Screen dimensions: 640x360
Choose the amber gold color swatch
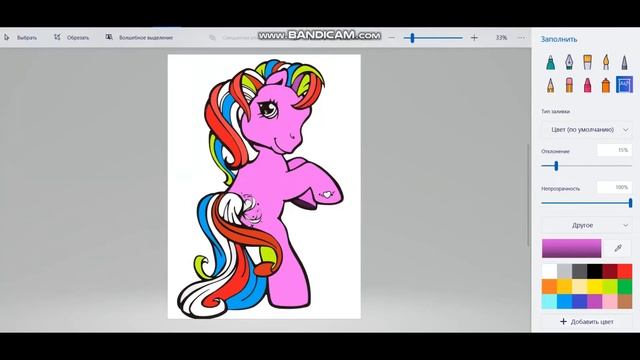[x=564, y=287]
